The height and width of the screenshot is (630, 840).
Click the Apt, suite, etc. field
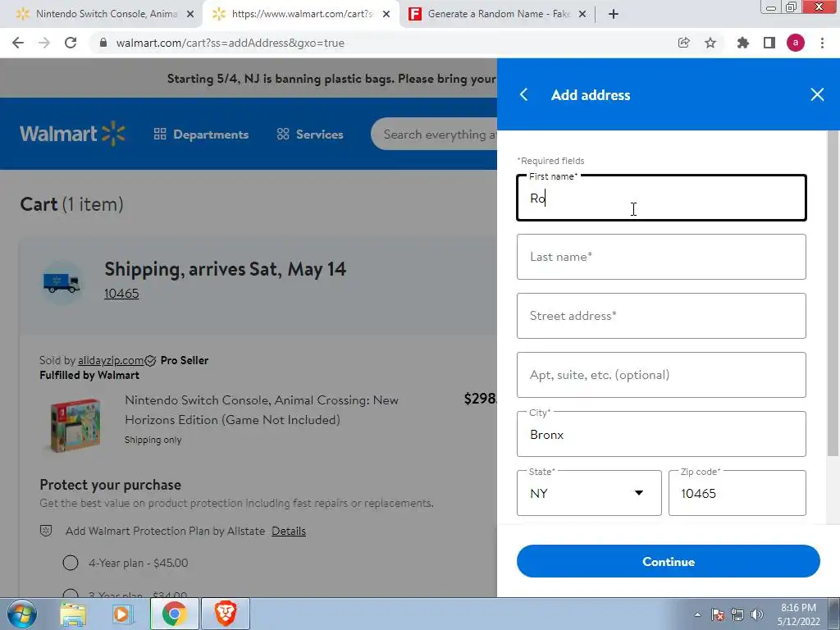click(661, 374)
